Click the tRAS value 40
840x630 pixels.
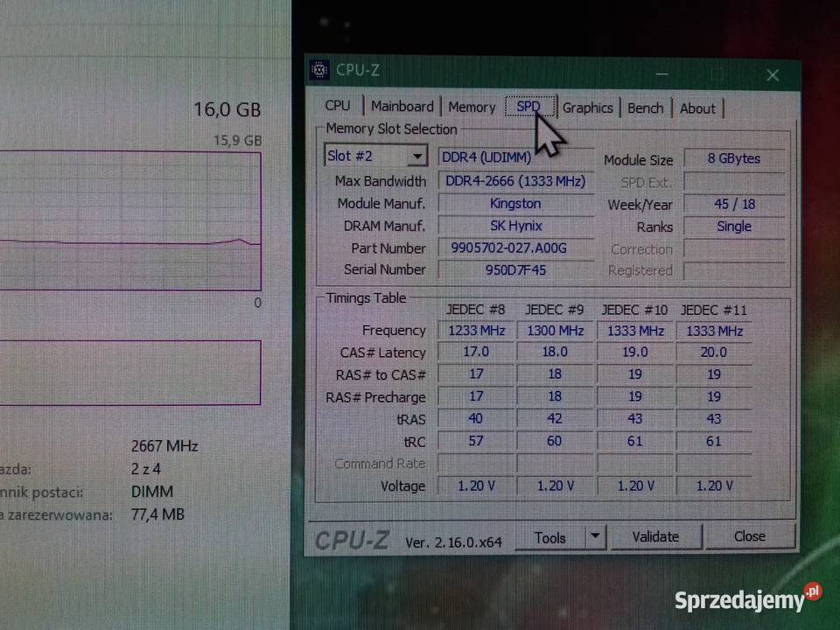(x=476, y=418)
